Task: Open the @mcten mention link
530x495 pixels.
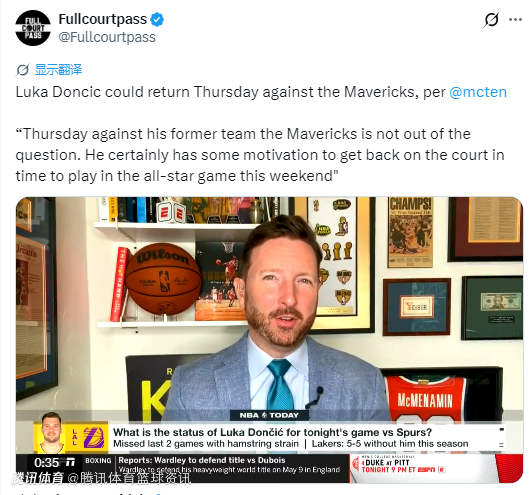Action: 478,92
